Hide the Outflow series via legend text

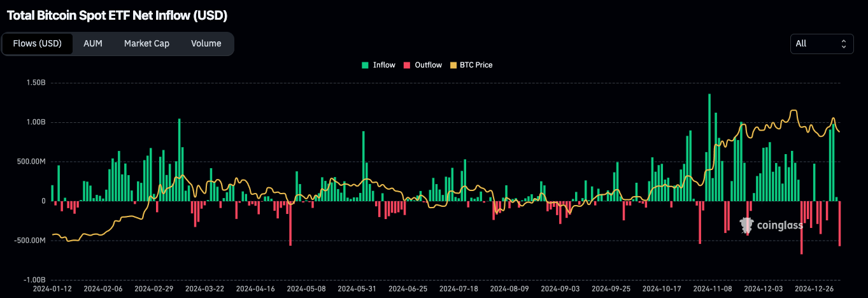click(428, 65)
